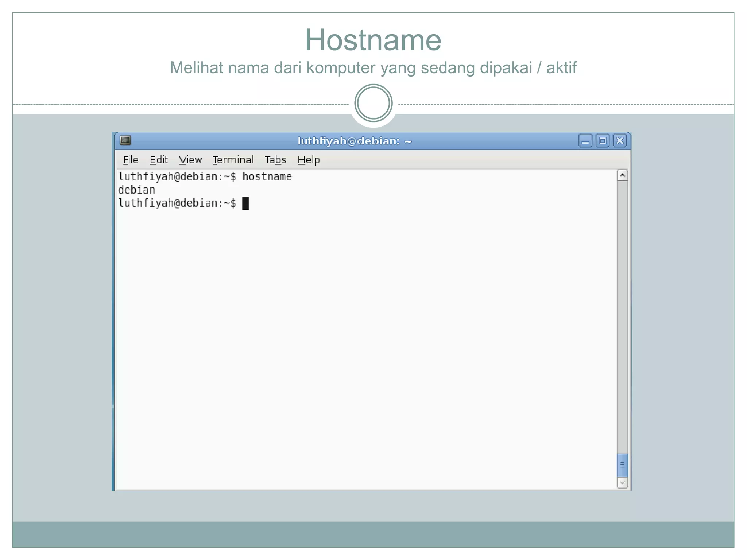Click the terminal window icon in title bar
Screen dimensions: 747x560
[125, 140]
